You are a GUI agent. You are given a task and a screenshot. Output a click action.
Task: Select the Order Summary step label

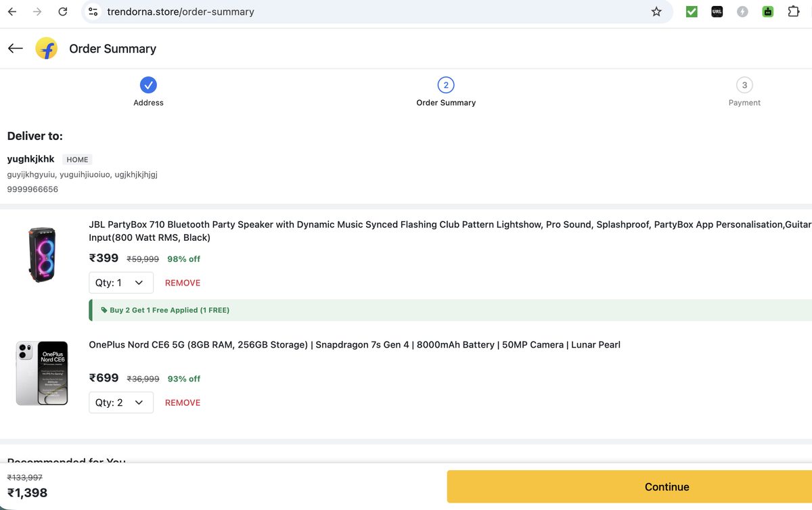pos(446,103)
